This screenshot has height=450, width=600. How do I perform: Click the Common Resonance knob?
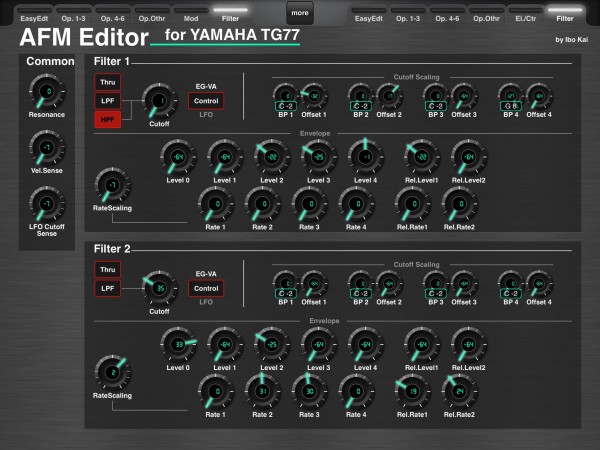(x=47, y=92)
